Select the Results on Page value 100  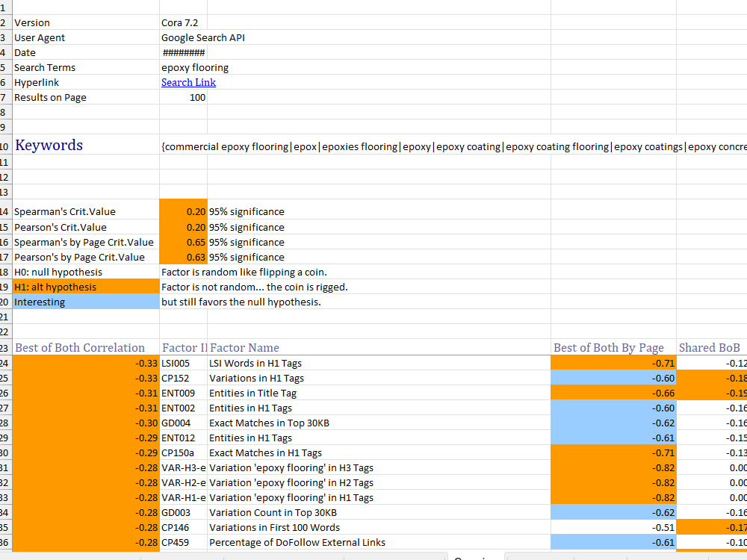tap(183, 97)
